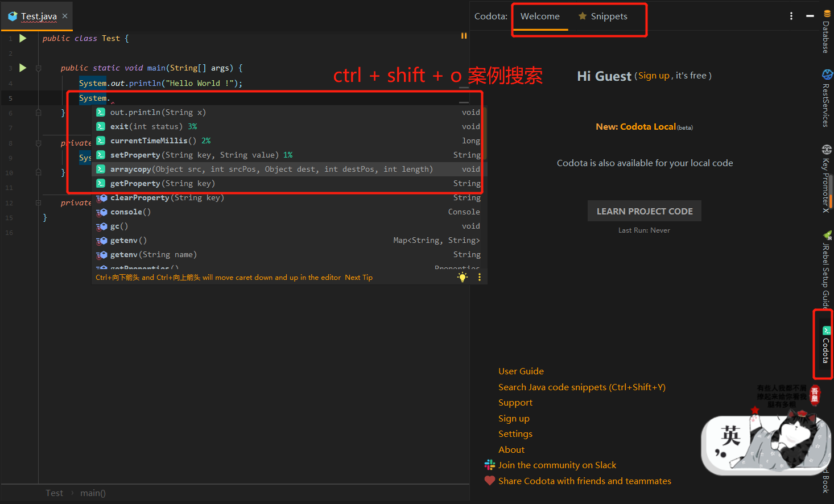
Task: Open the JRebel Setup Guide panel
Action: coord(827,268)
